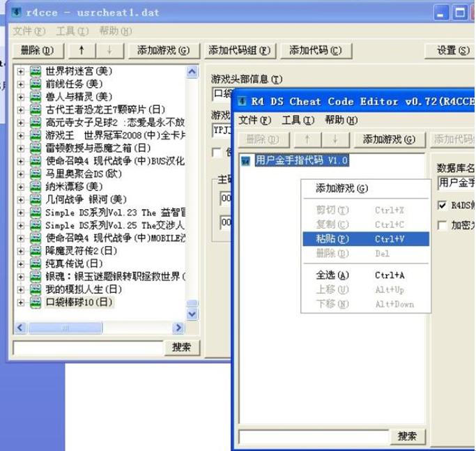
Task: Select 使命召唤4 现代战争 (中)BUS汉化 entry
Action: point(115,161)
